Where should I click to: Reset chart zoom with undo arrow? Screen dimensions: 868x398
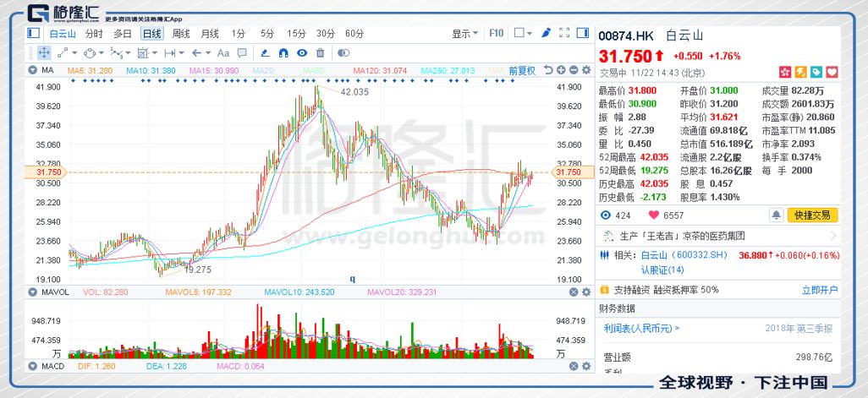point(548,70)
